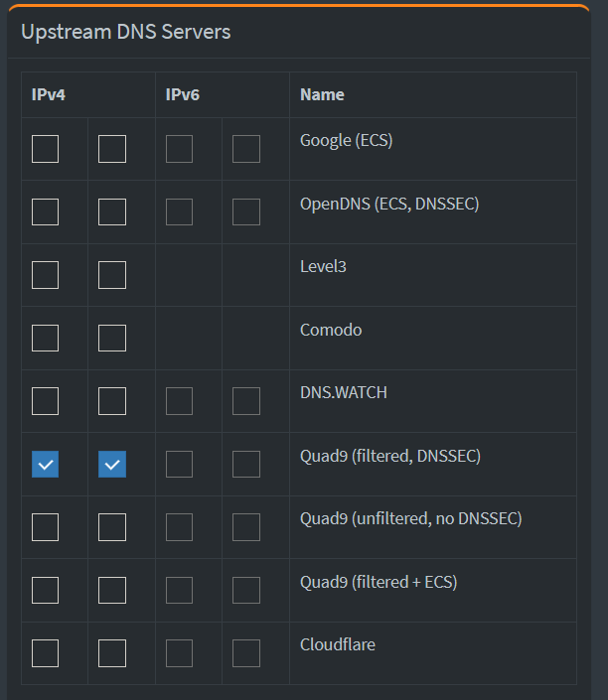Select Quad9 (filtered + ECS) primary IPv4 checkbox
This screenshot has height=700, width=608.
pyautogui.click(x=45, y=590)
